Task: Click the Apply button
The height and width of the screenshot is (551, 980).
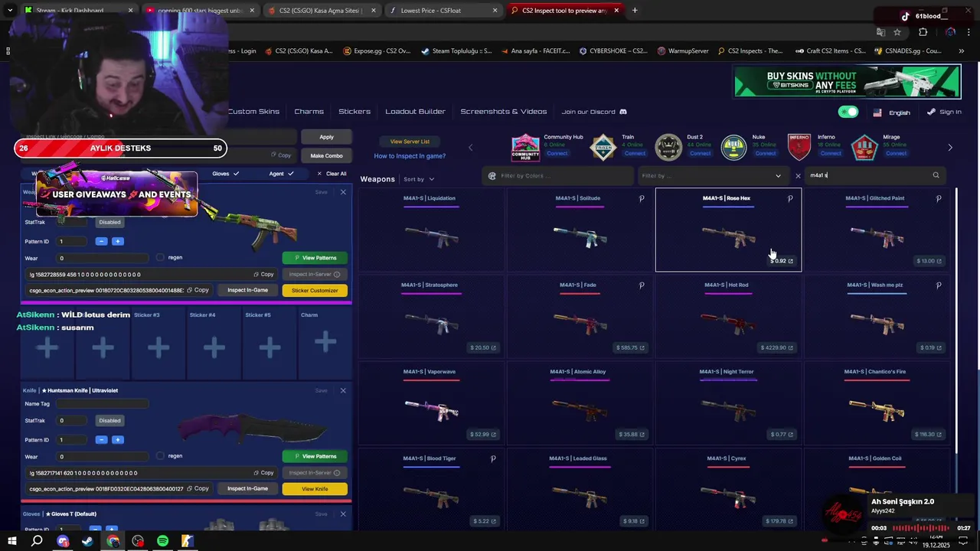Action: click(x=326, y=137)
